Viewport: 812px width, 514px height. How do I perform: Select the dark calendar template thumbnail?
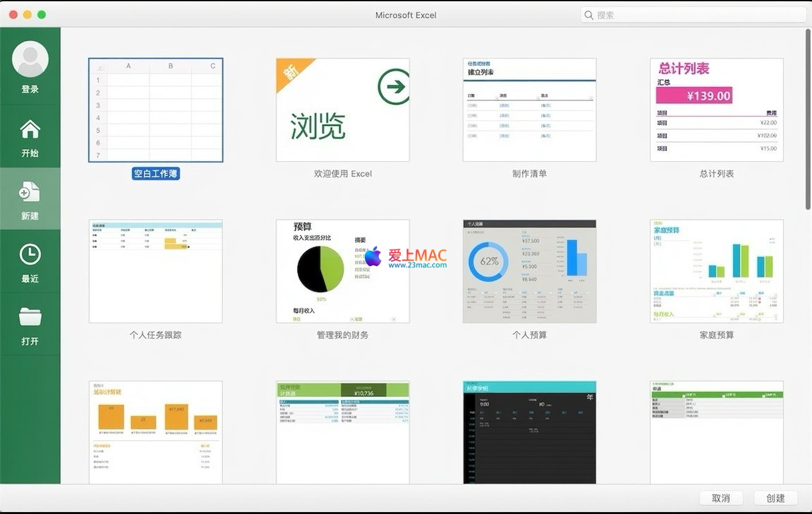[529, 432]
